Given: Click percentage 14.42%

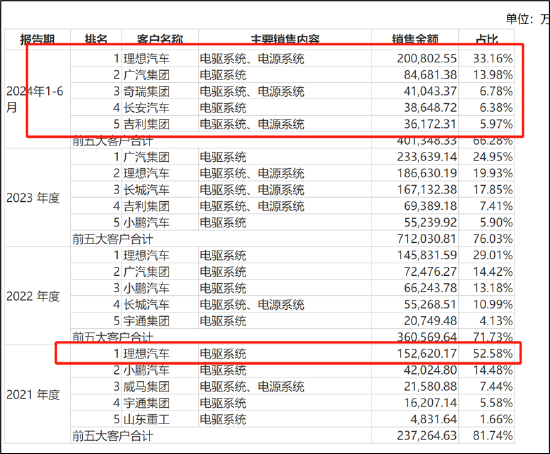Looking at the screenshot, I should (x=493, y=272).
